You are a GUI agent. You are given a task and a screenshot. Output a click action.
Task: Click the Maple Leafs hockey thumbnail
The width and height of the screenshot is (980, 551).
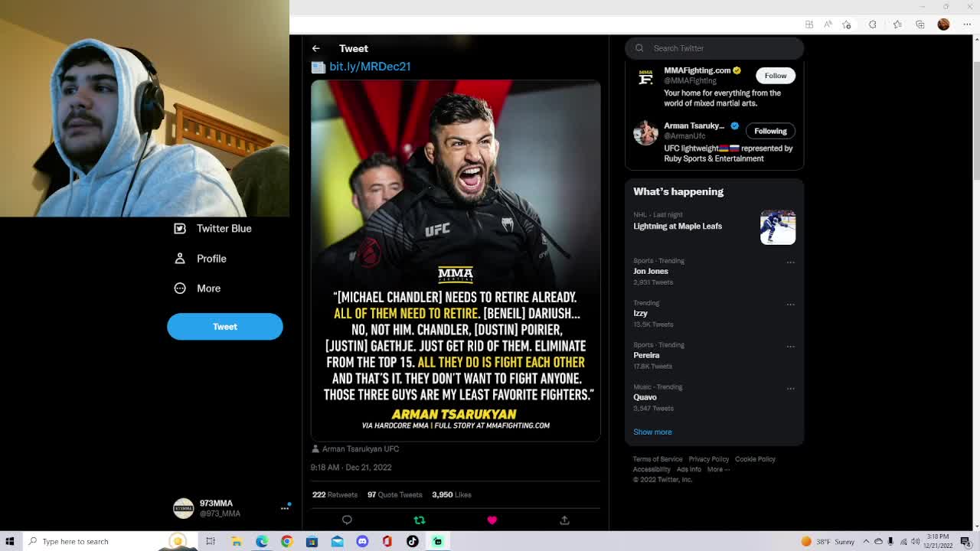point(778,227)
